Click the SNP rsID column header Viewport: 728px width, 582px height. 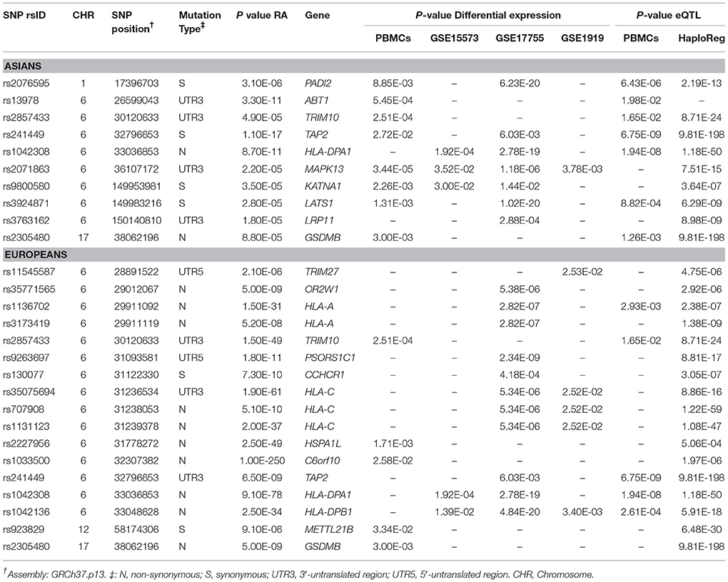tap(24, 15)
